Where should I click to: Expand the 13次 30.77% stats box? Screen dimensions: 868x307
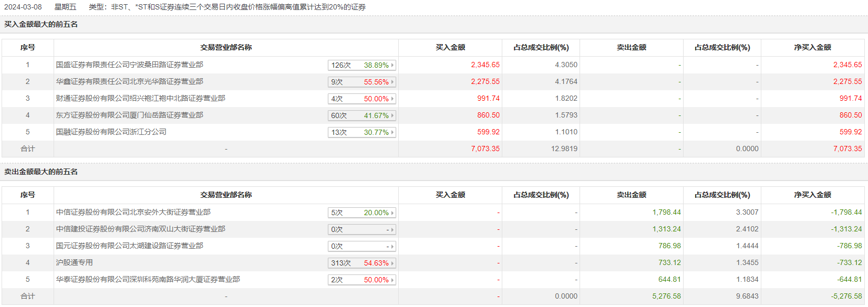click(x=361, y=133)
